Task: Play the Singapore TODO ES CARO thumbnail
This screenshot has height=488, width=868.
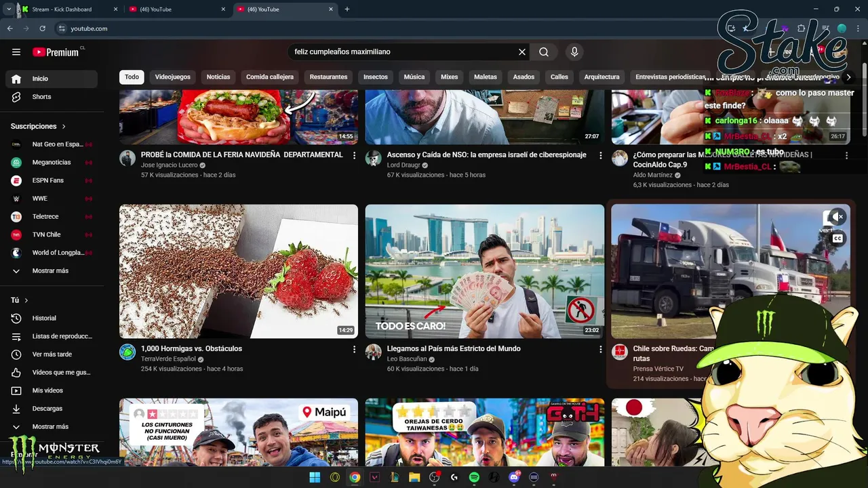Action: pyautogui.click(x=485, y=271)
